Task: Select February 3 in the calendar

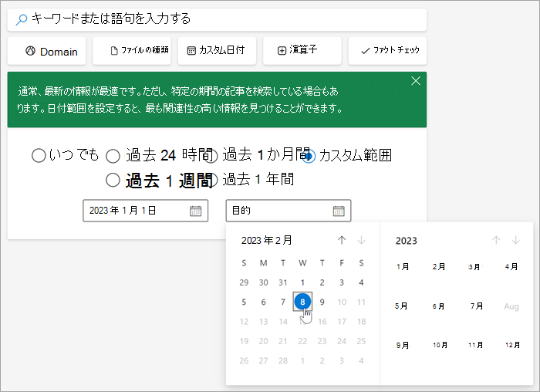Action: point(342,282)
